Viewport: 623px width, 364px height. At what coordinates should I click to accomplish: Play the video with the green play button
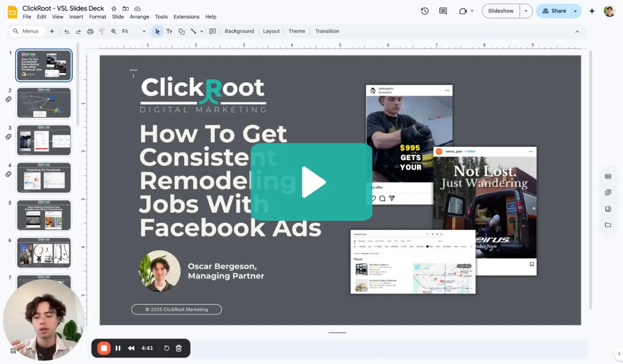[x=311, y=182]
